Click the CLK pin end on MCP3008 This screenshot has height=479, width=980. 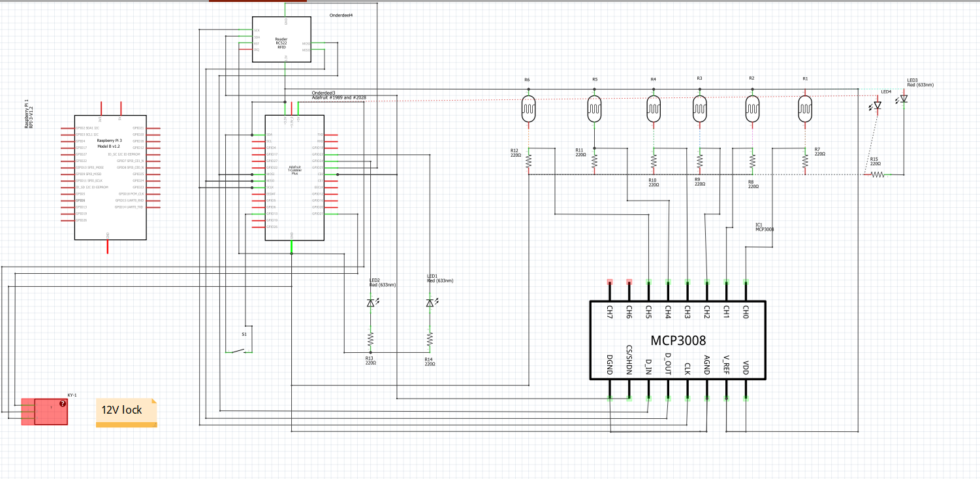688,398
